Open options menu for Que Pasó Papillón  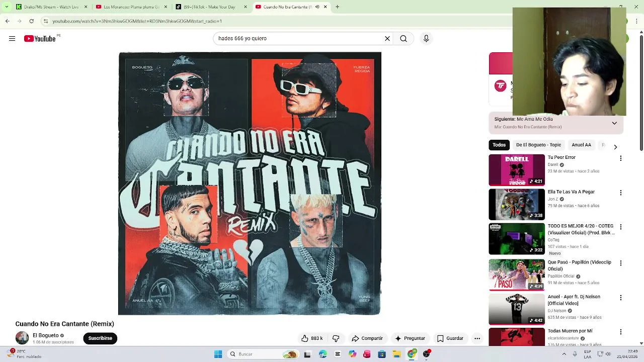[x=621, y=263]
